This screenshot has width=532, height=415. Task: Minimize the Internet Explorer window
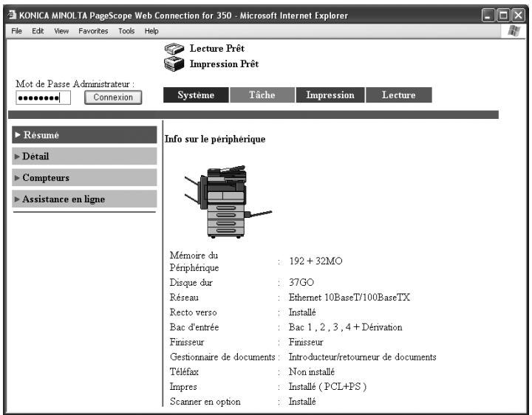click(488, 16)
